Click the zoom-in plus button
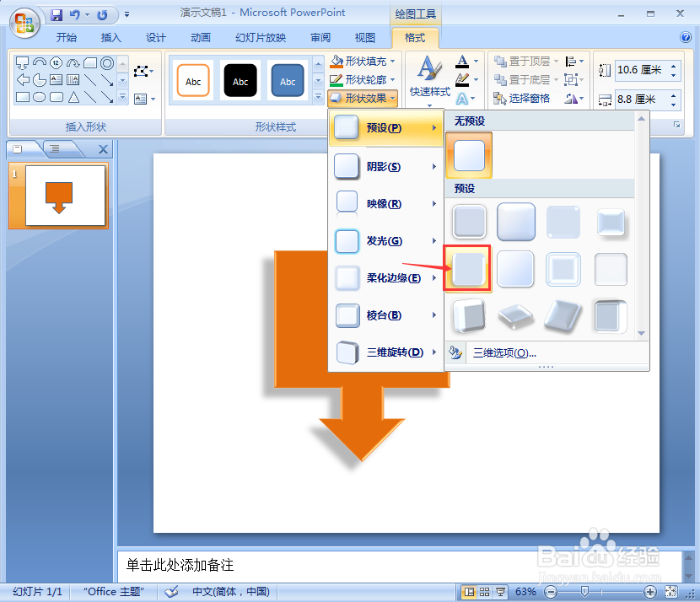This screenshot has height=602, width=700. pos(650,592)
